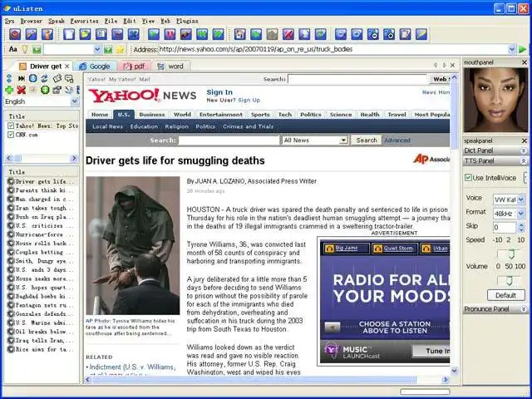Click the red X stop-loading toolbar icon
This screenshot has width=532, height=399.
[288, 34]
